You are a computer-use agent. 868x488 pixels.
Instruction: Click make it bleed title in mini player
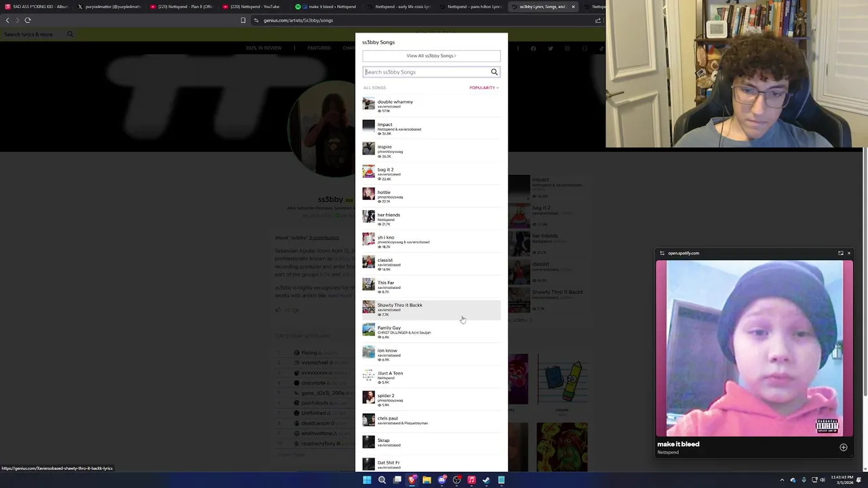click(678, 444)
